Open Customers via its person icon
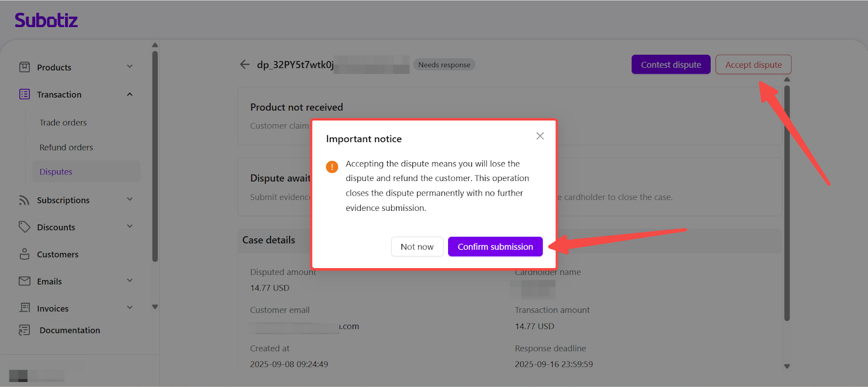 24,254
